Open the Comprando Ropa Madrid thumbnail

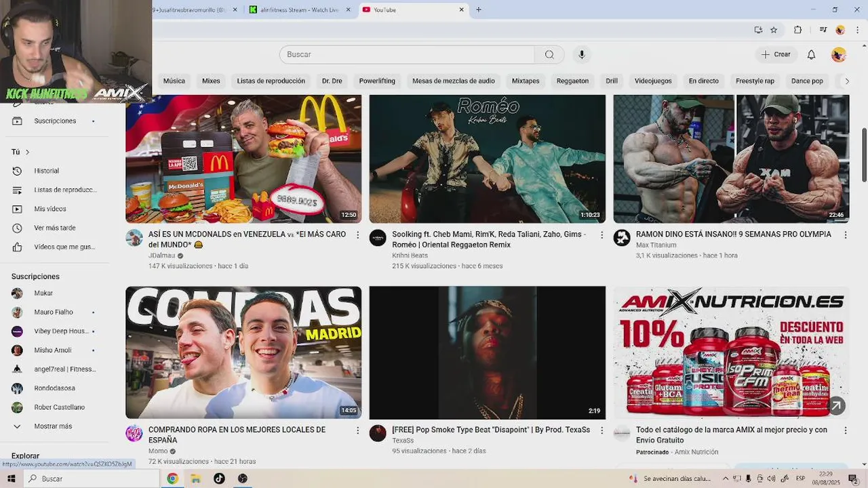click(x=243, y=352)
